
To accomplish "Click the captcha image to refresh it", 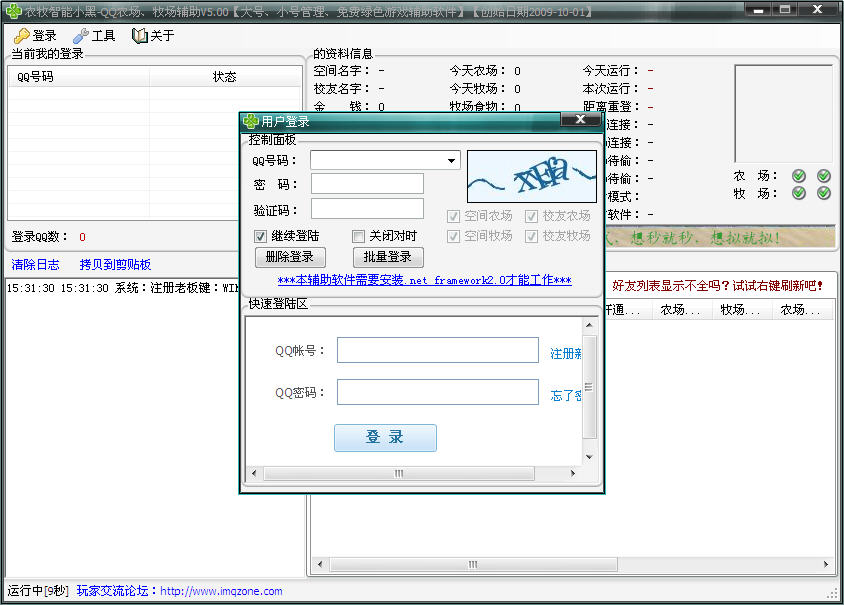I will [x=532, y=177].
